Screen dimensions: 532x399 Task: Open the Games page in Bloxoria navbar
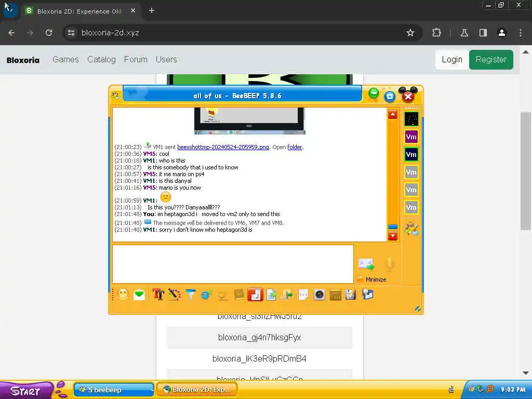(65, 59)
